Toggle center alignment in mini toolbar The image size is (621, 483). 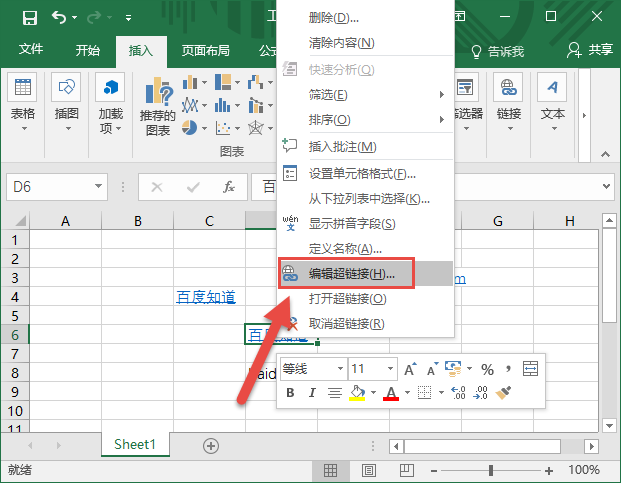point(335,393)
